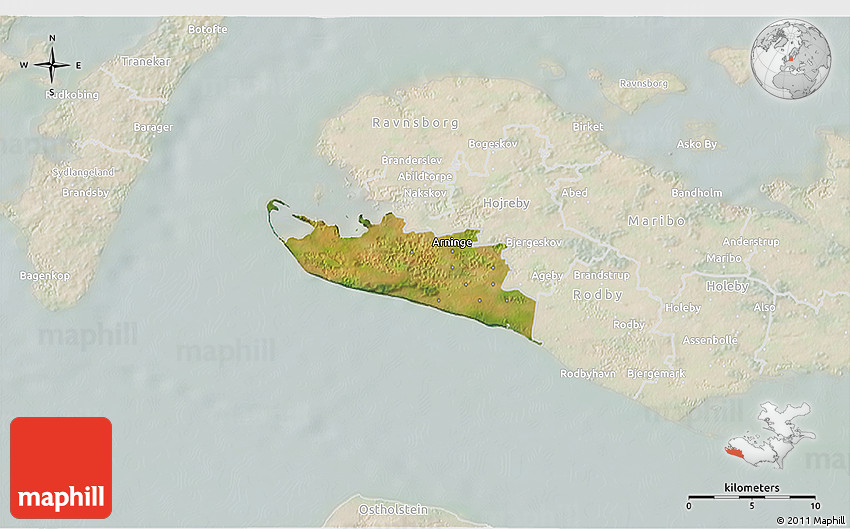The image size is (850, 529).
Task: Open the small region inset map
Action: (771, 438)
